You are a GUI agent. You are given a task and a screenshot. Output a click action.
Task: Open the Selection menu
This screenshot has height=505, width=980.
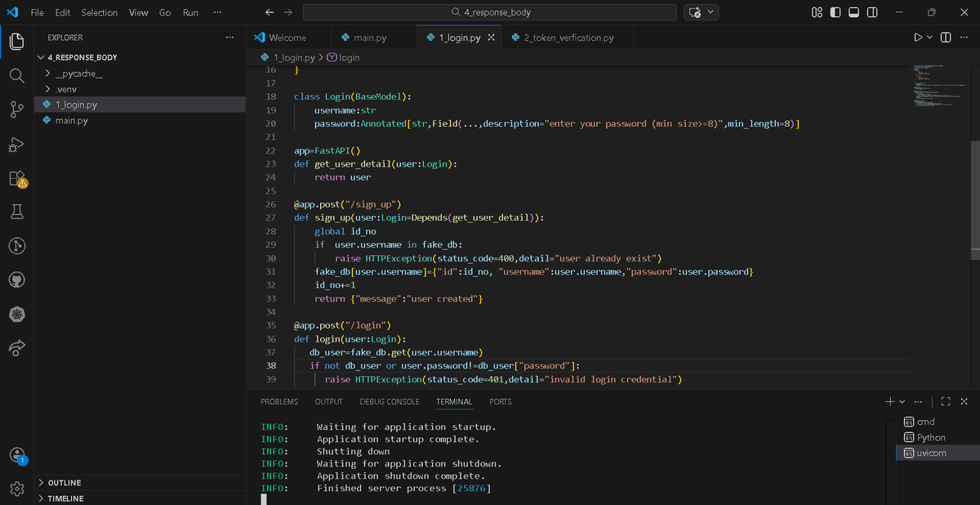pos(100,12)
